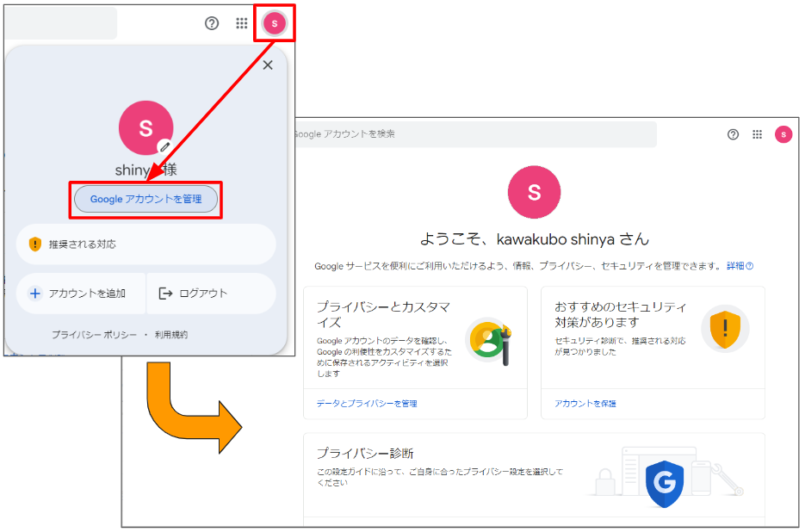Click ログアウト to sign out
Viewport: 805px width, 532px height.
[x=211, y=294]
